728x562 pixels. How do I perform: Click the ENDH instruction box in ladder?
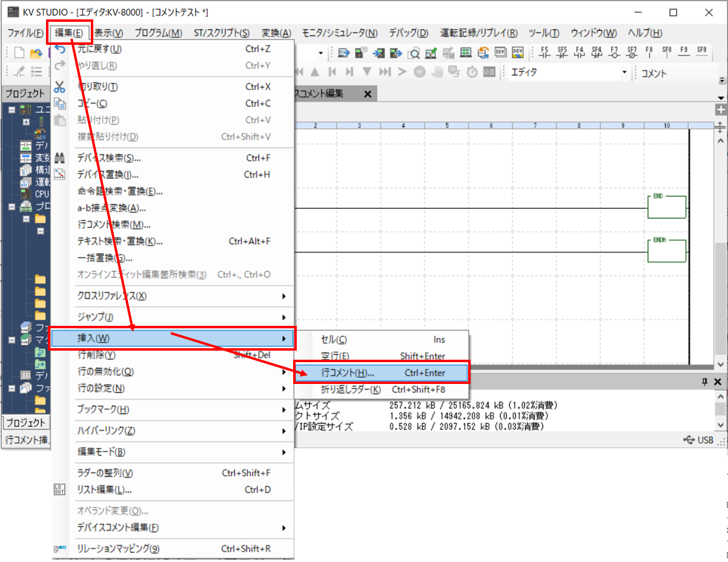[667, 251]
